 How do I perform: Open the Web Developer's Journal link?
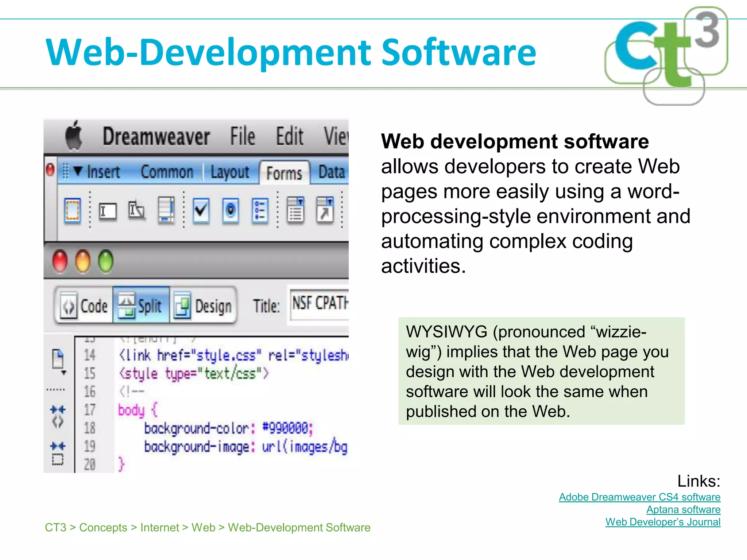click(663, 522)
